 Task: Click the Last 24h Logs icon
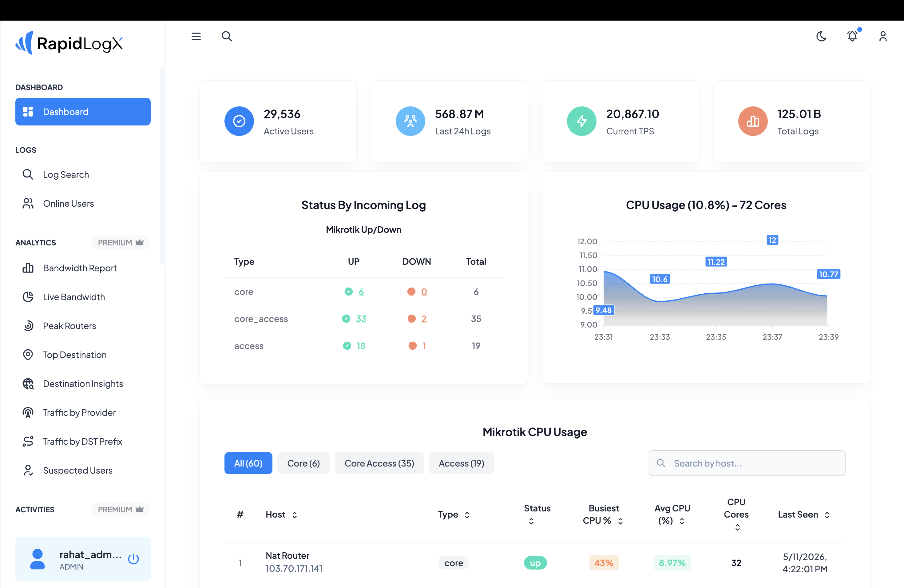(410, 121)
